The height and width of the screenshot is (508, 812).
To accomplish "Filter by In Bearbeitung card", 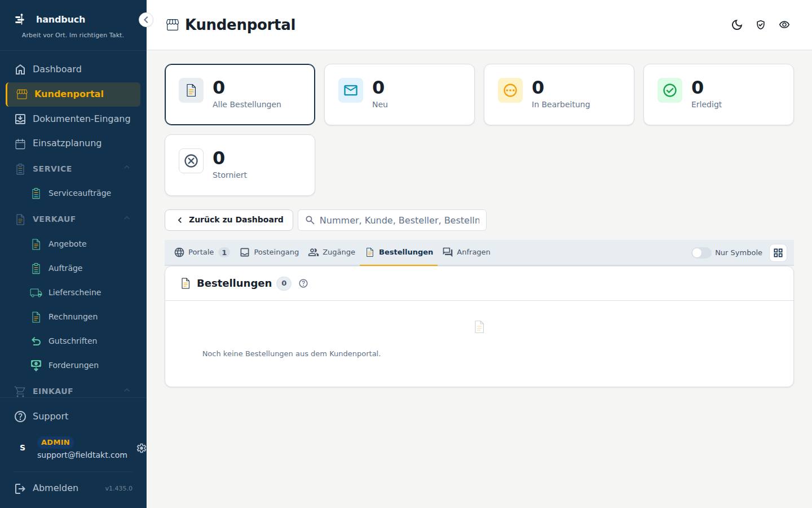I will (x=559, y=94).
